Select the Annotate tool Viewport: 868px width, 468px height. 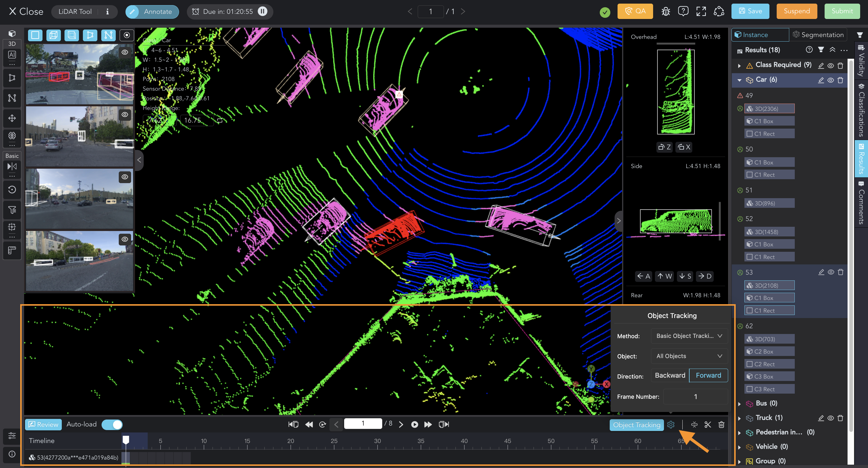pos(152,11)
